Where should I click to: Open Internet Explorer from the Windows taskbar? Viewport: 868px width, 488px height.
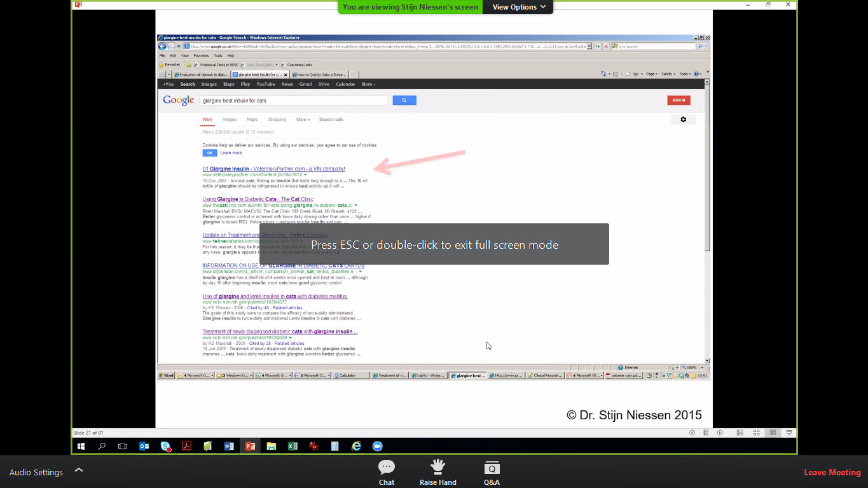click(356, 447)
